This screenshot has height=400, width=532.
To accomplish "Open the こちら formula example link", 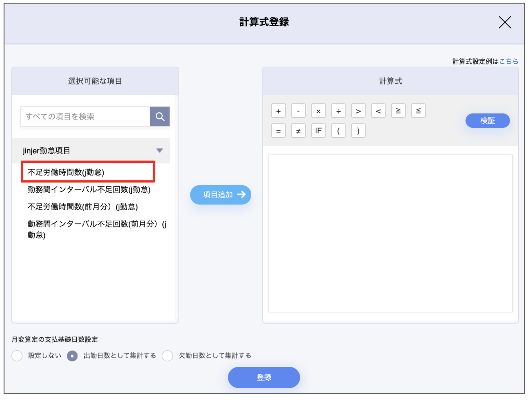I will 509,61.
